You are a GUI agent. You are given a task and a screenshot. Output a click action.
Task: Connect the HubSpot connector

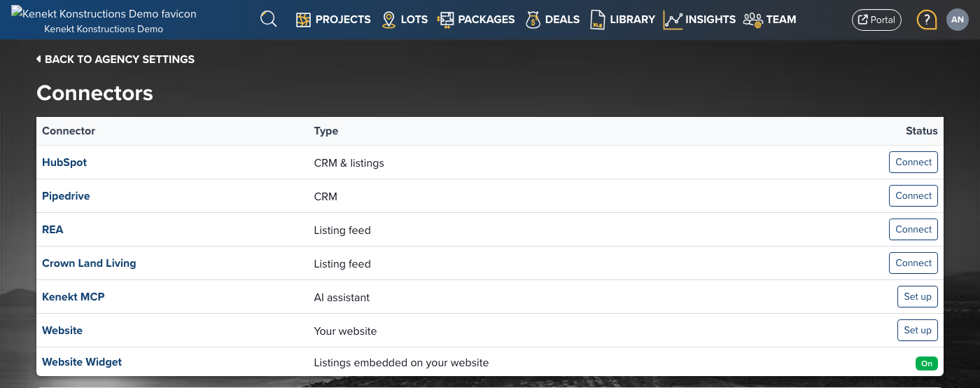[913, 162]
